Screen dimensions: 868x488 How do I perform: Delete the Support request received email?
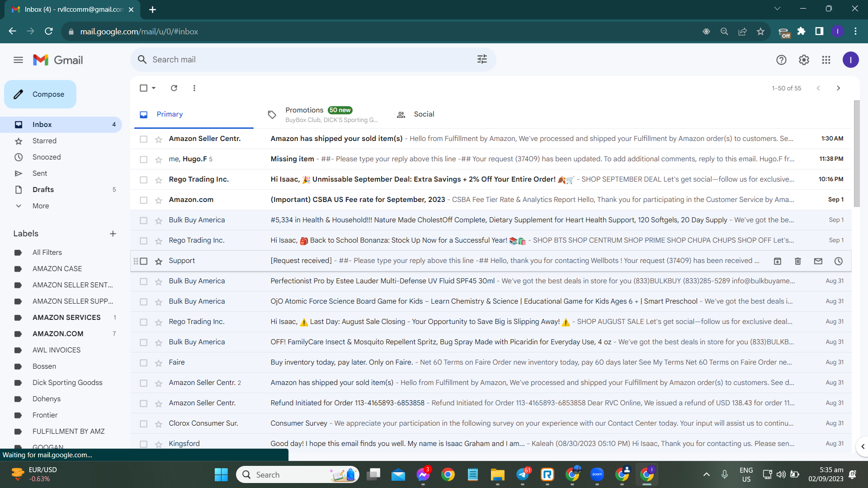point(798,261)
